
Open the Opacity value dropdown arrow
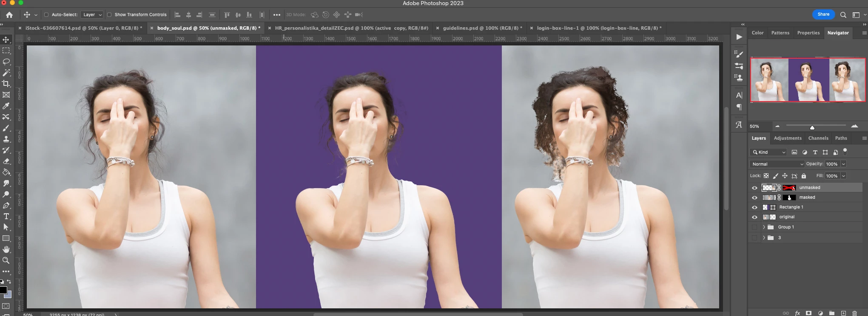[x=843, y=164]
